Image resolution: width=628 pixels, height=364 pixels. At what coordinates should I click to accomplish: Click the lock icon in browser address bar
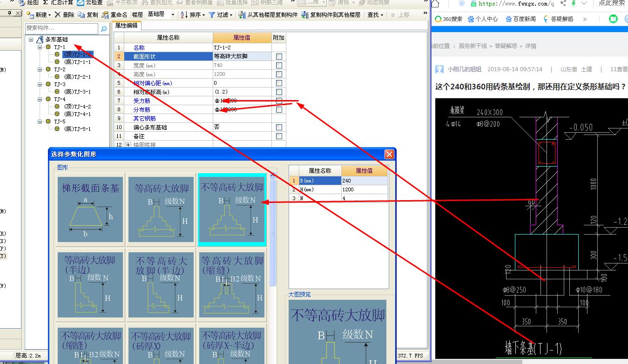click(473, 3)
